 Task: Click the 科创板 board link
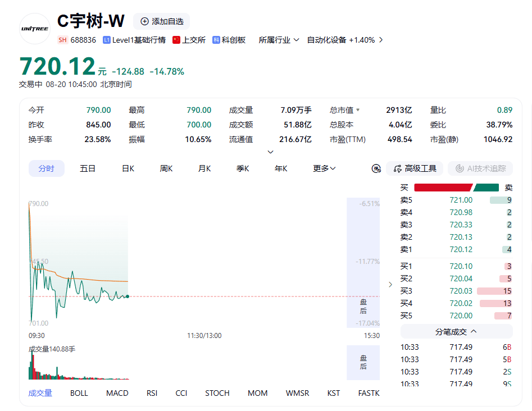click(234, 40)
